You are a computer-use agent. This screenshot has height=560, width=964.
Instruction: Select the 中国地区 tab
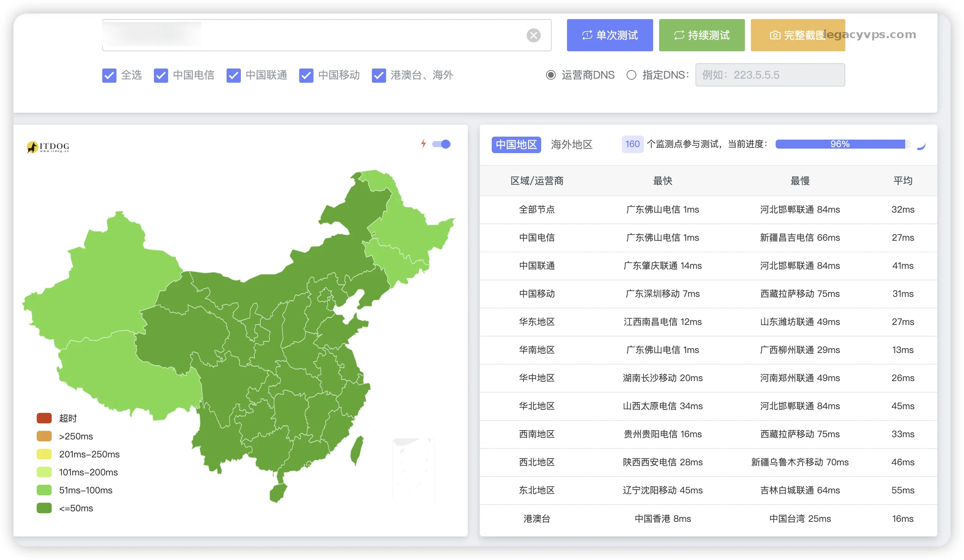[x=516, y=144]
